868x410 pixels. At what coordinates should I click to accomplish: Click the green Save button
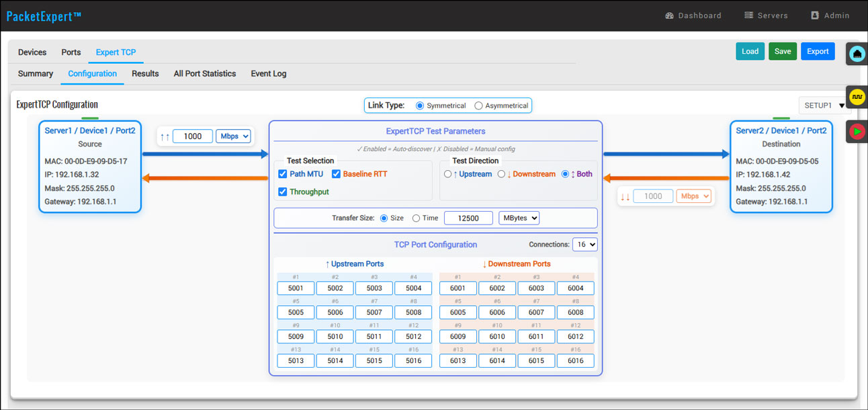(782, 52)
